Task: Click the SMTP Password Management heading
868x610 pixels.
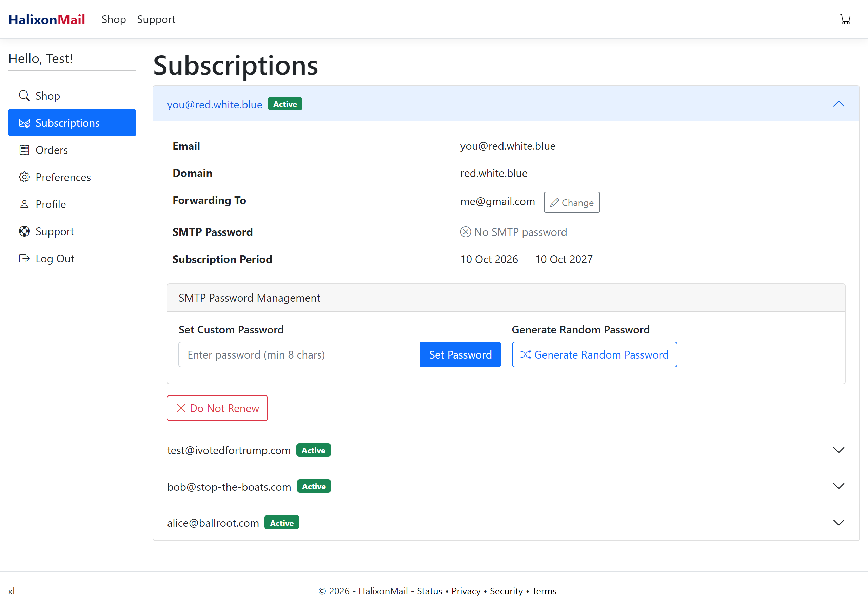Action: [x=249, y=298]
